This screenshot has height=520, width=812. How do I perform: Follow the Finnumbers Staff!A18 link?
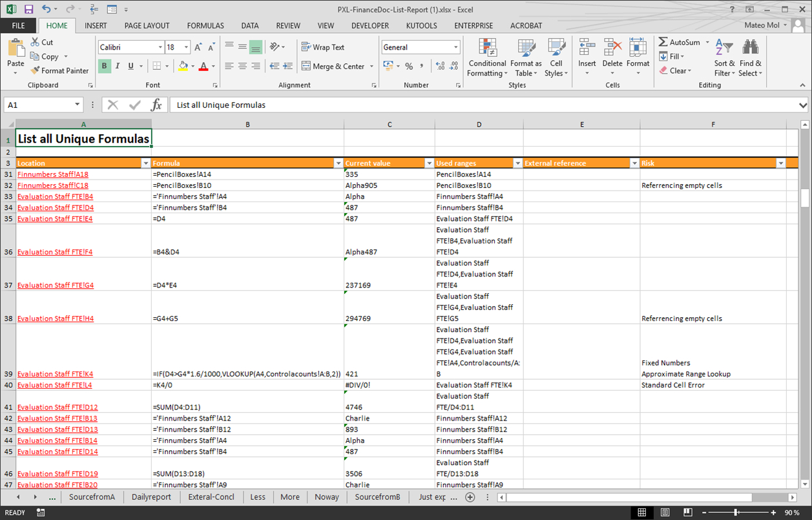(53, 174)
